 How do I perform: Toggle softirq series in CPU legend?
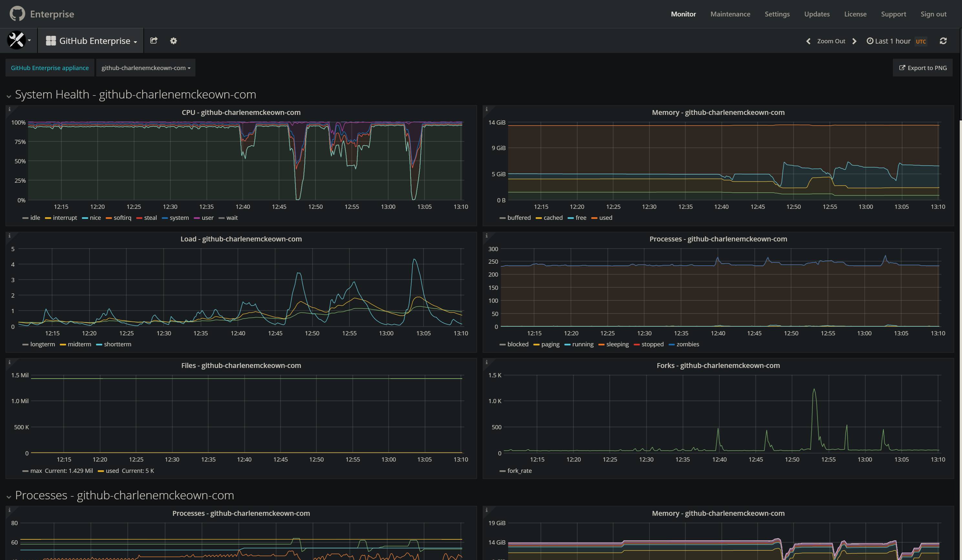click(122, 218)
